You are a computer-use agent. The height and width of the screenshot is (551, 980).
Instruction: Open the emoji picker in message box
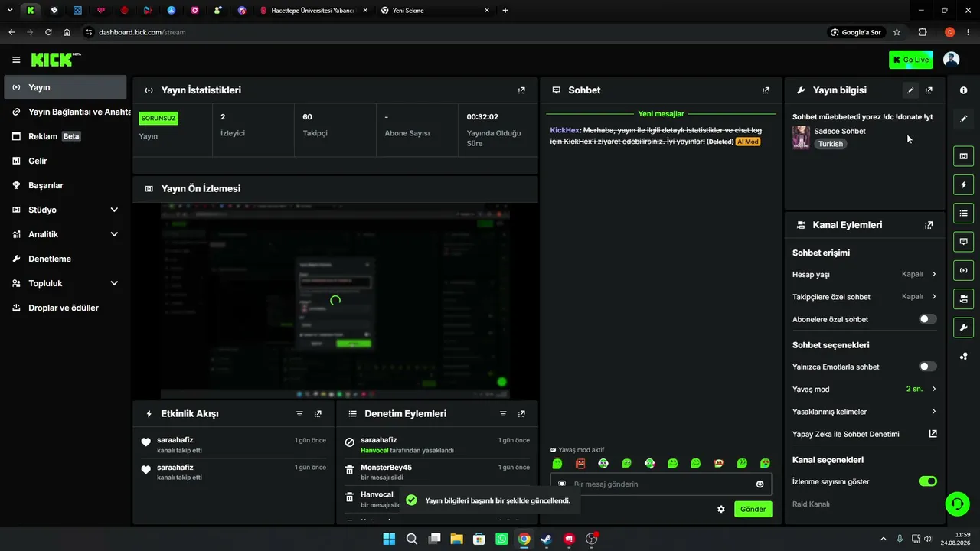pos(759,484)
